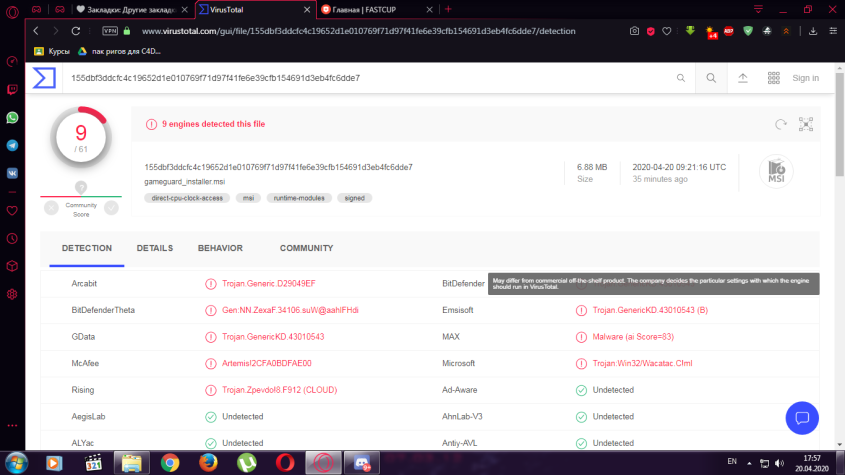Switch to the DETECTION tab

pos(87,248)
